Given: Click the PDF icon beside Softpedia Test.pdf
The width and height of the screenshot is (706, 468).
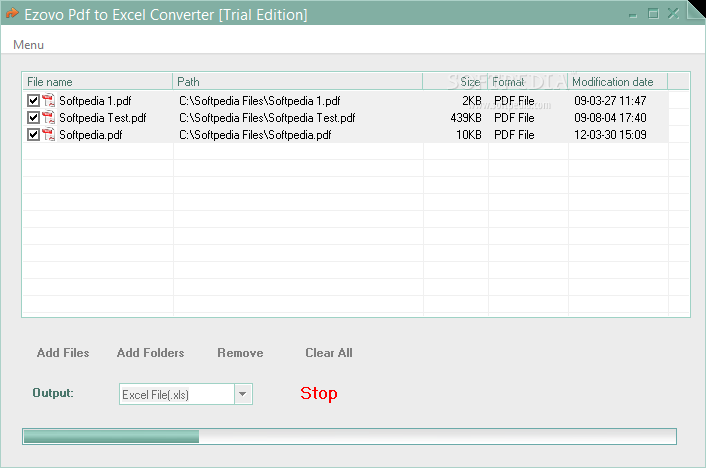Looking at the screenshot, I should 49,118.
